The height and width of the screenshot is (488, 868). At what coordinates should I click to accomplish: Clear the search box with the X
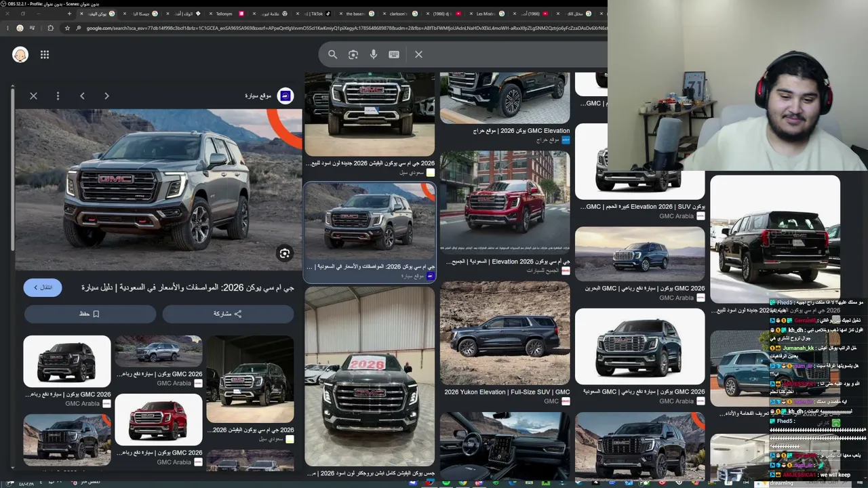coord(418,54)
